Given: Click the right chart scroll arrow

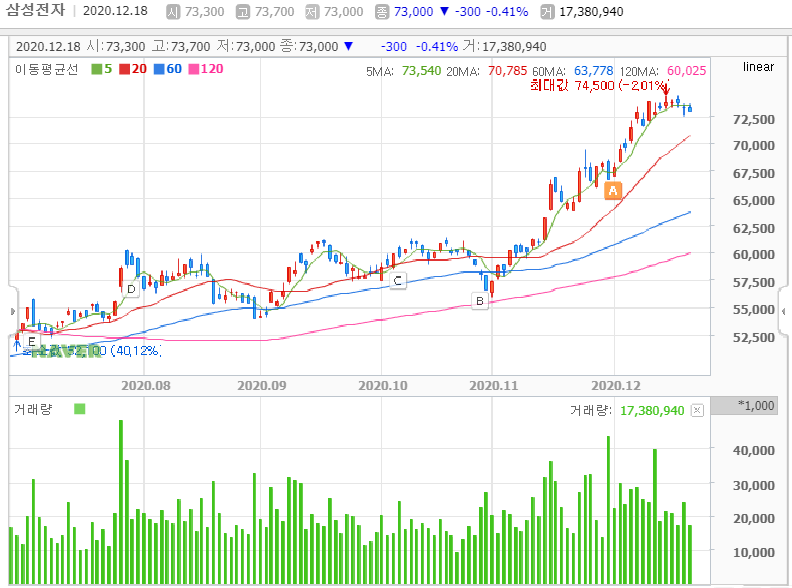Looking at the screenshot, I should 783,311.
